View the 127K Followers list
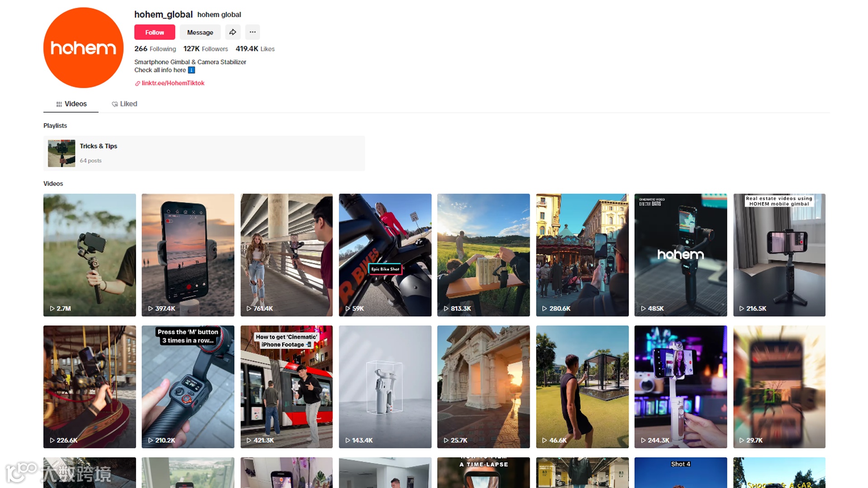This screenshot has height=488, width=868. pos(206,49)
